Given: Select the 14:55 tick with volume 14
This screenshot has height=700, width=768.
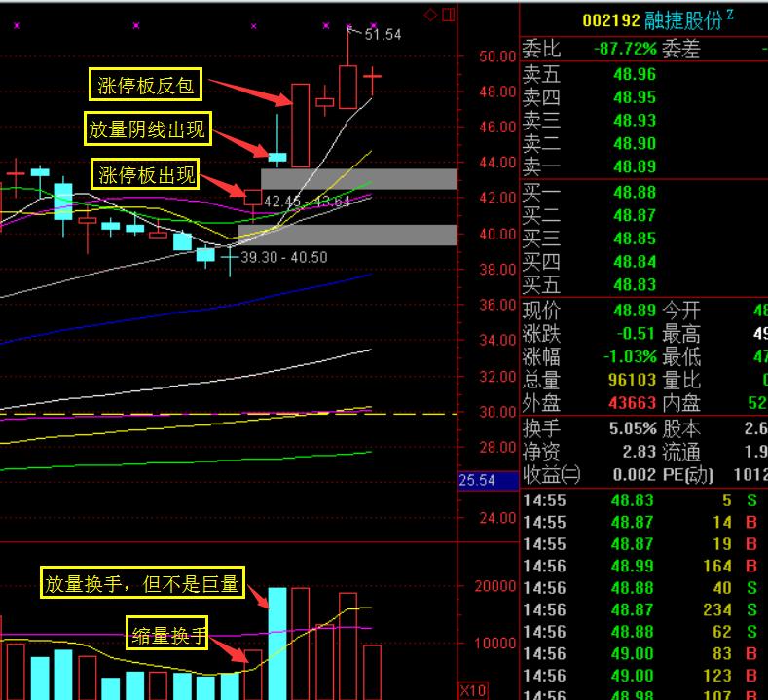Looking at the screenshot, I should (642, 522).
